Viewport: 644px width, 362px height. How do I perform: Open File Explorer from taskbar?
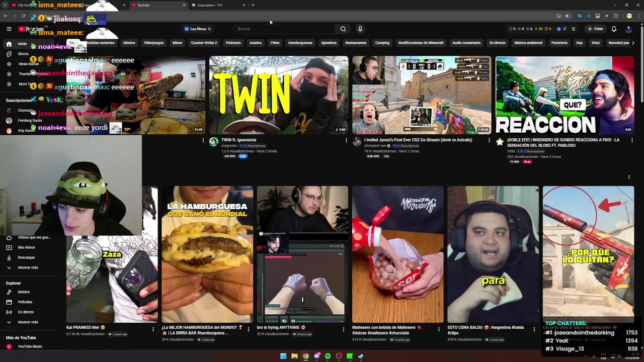294,356
